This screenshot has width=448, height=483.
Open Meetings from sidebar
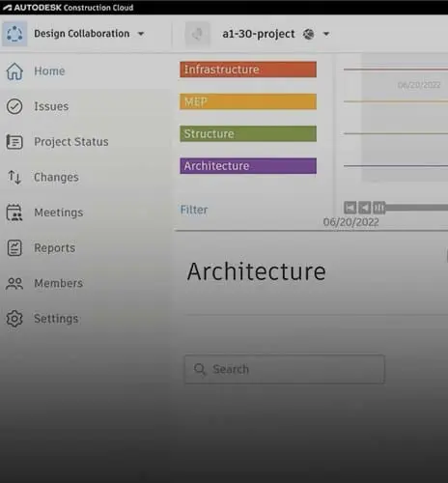[x=59, y=213]
